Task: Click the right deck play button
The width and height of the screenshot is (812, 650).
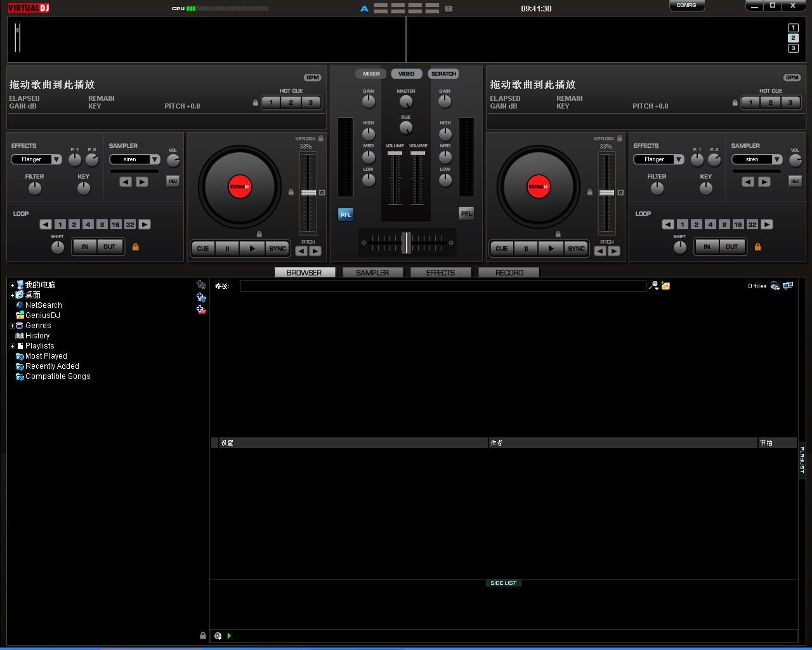Action: point(551,249)
